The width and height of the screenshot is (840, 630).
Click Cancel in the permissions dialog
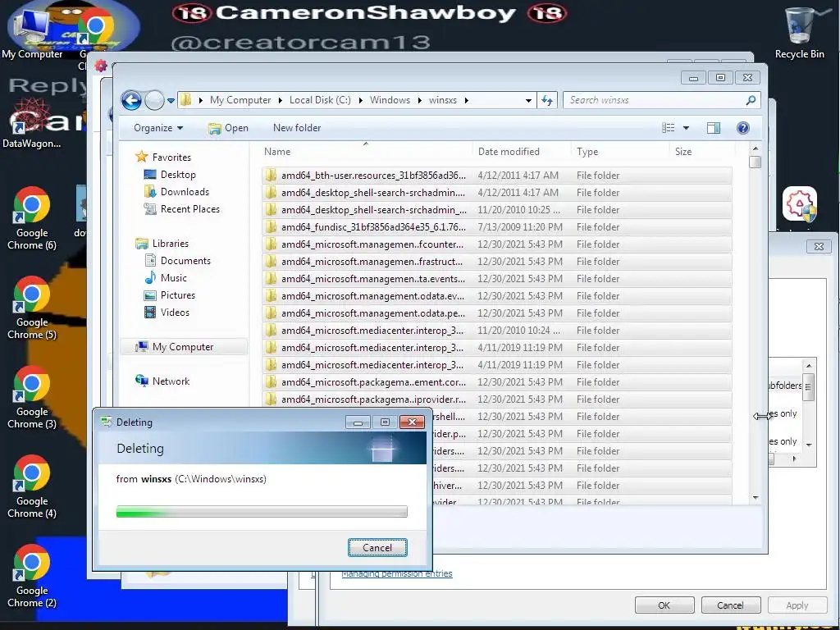(730, 605)
